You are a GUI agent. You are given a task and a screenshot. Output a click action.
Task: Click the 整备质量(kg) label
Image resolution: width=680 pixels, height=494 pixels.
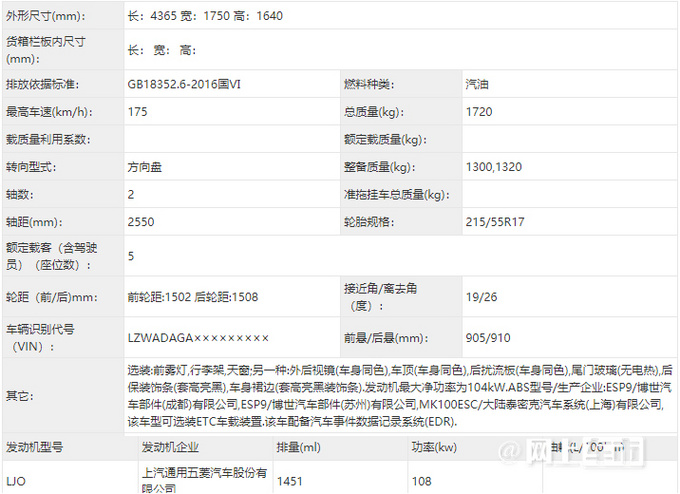(379, 167)
